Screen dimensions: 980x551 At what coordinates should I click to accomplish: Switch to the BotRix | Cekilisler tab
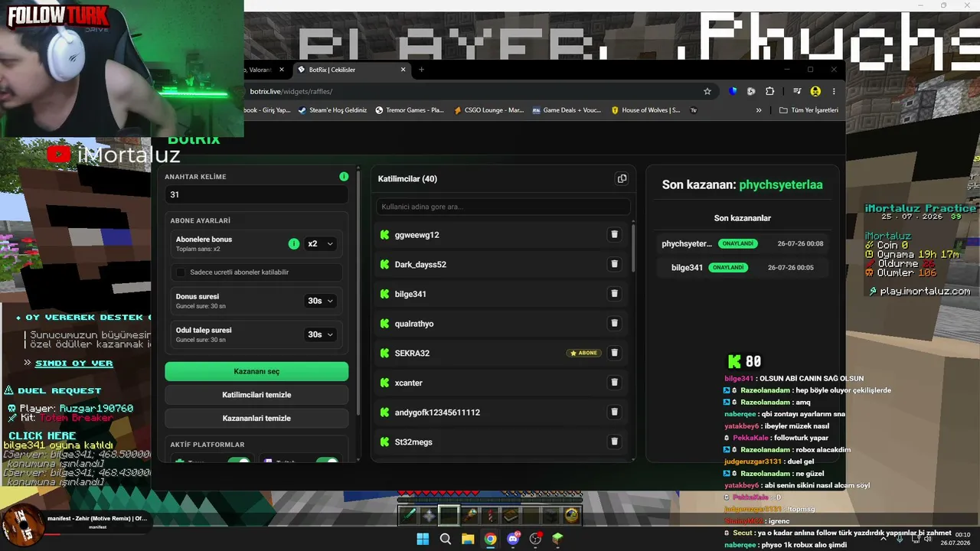tap(352, 70)
